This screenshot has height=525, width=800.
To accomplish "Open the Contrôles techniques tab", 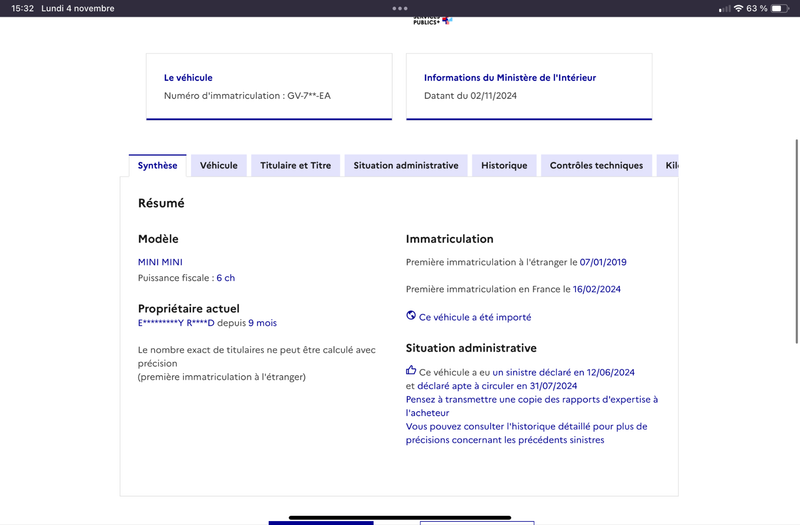I will tap(596, 165).
